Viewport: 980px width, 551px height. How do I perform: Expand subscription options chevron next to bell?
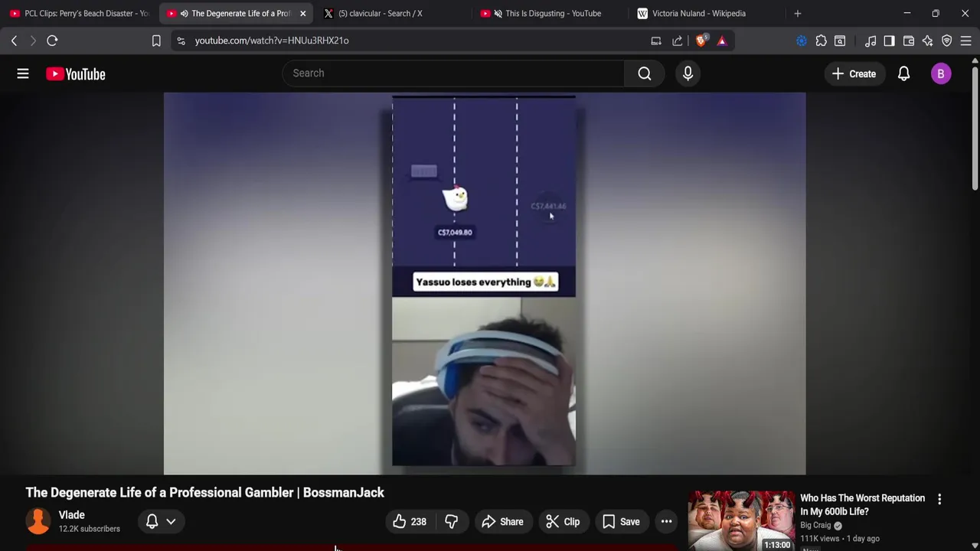click(171, 522)
